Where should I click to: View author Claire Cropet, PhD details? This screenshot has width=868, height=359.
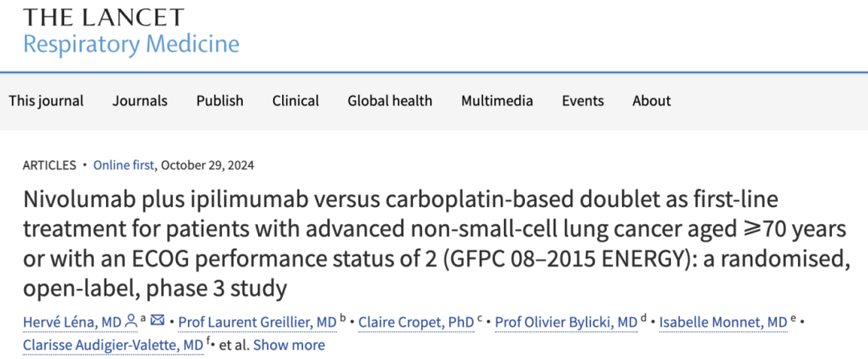click(416, 321)
